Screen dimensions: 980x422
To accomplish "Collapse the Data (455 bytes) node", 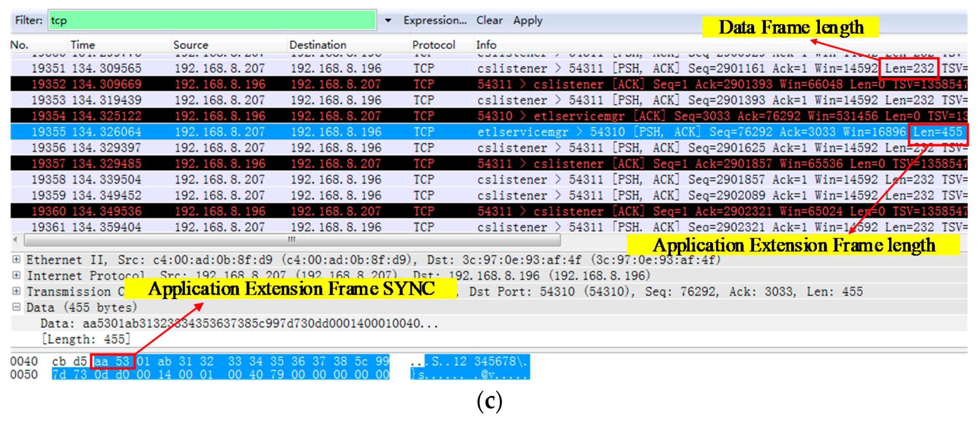I will pyautogui.click(x=16, y=307).
